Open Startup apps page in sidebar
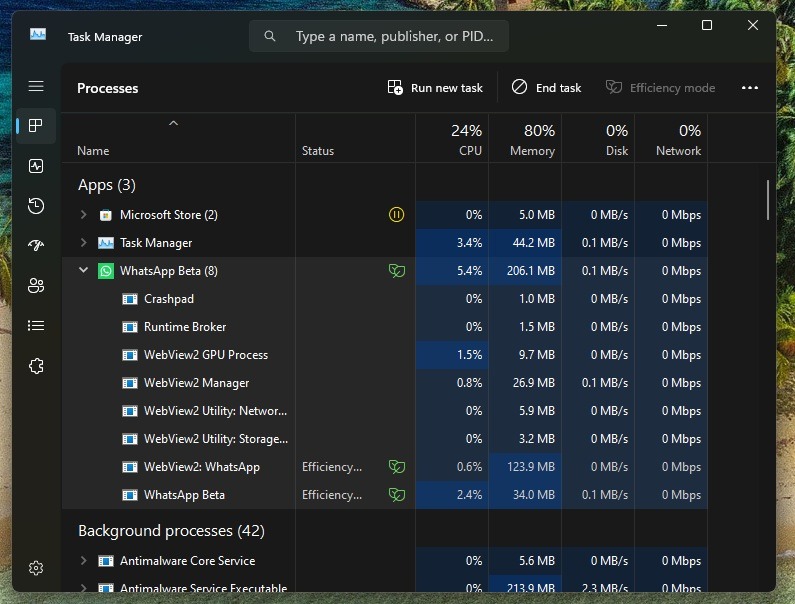Image resolution: width=795 pixels, height=604 pixels. (x=36, y=246)
